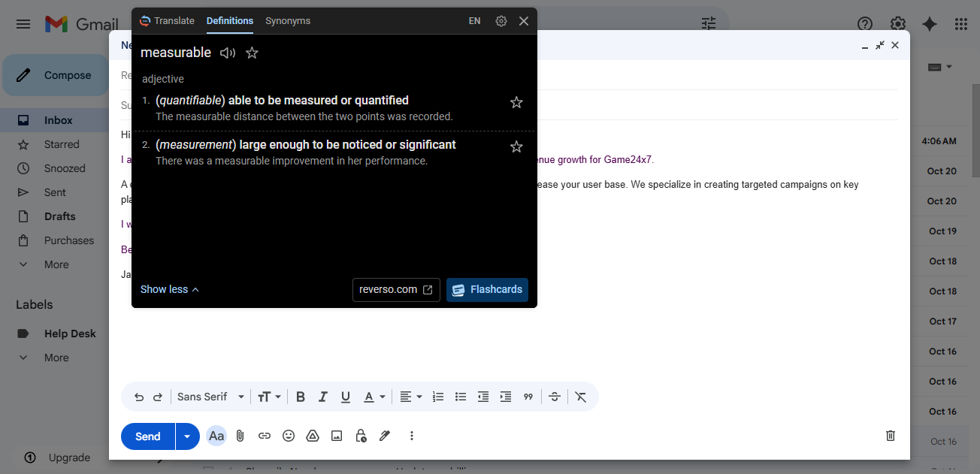Viewport: 980px width, 474px height.
Task: Open more send options arrow
Action: (187, 436)
